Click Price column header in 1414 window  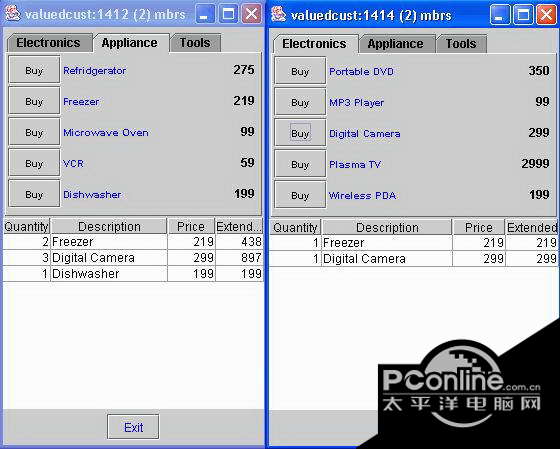tap(479, 228)
